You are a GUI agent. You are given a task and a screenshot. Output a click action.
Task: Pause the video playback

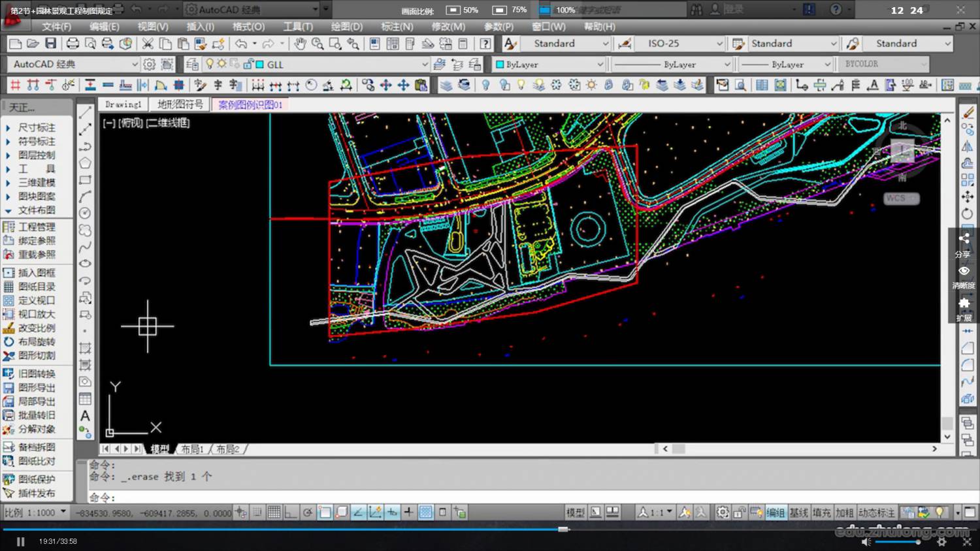(20, 541)
